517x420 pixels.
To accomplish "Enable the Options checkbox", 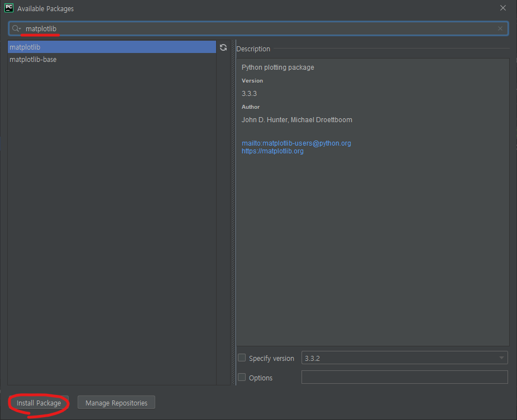I will (242, 377).
